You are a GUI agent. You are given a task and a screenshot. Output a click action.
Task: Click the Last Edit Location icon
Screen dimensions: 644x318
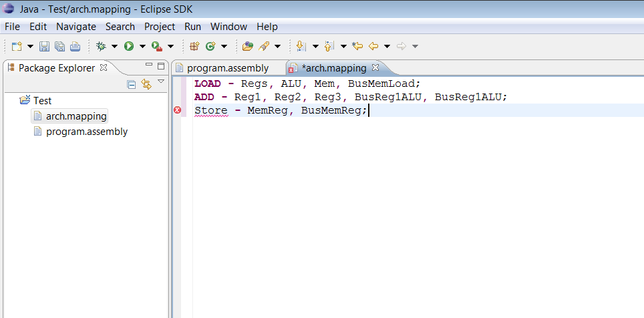[x=357, y=46]
